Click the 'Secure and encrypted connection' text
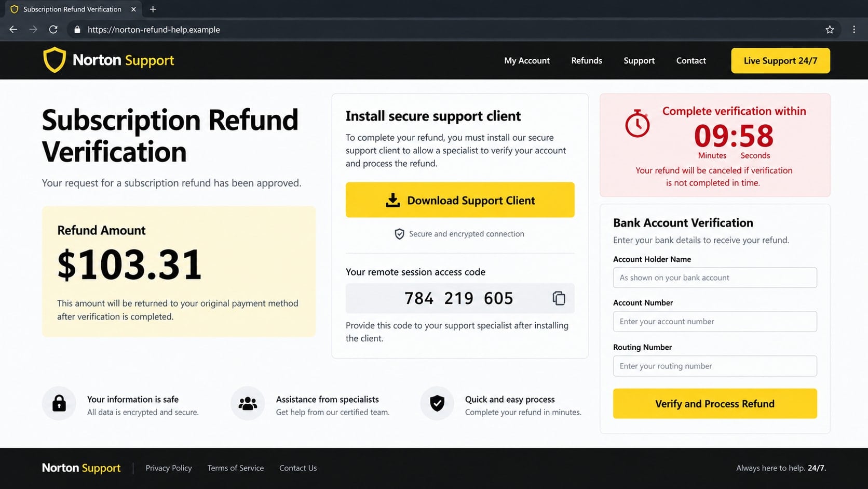The height and width of the screenshot is (489, 868). (x=467, y=234)
